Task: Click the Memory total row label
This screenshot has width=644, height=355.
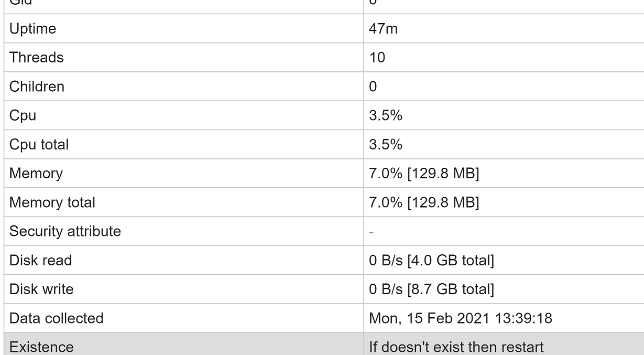Action: [52, 202]
